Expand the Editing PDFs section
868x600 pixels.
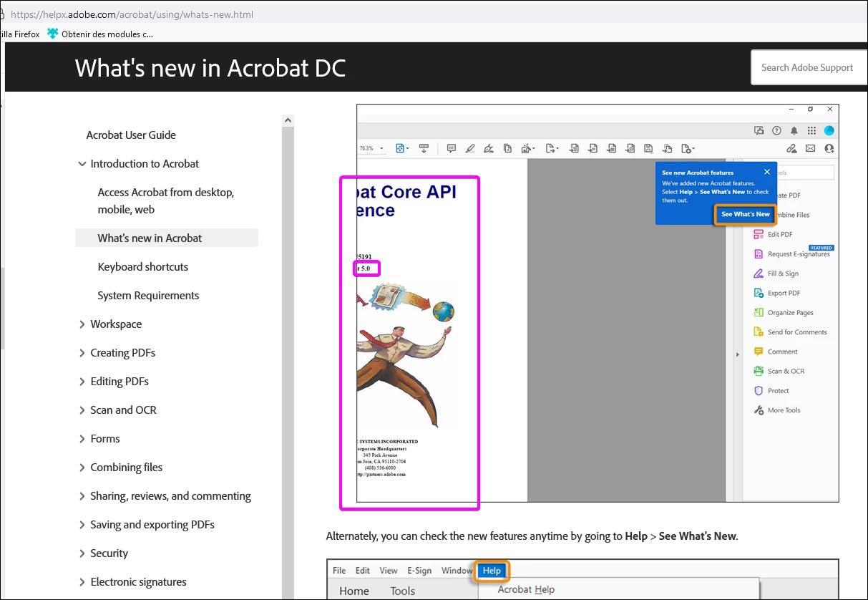82,382
